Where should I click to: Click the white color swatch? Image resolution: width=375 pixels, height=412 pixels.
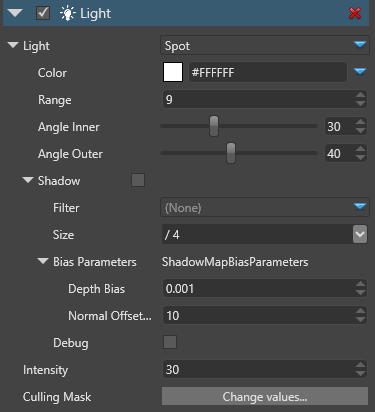[x=173, y=72]
